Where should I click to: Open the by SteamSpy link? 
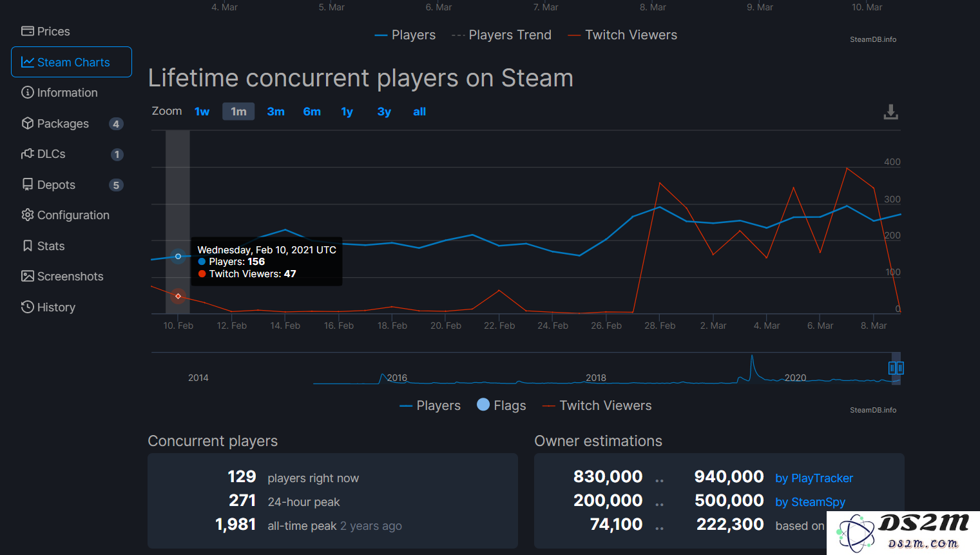pyautogui.click(x=811, y=502)
